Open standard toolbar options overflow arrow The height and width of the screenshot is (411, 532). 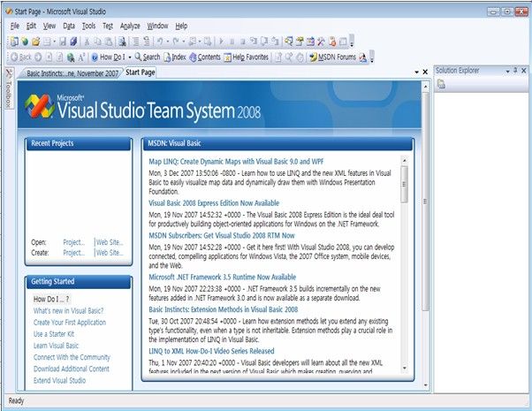coord(352,41)
